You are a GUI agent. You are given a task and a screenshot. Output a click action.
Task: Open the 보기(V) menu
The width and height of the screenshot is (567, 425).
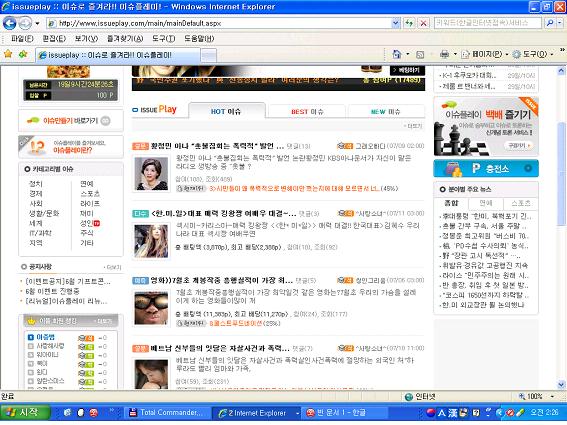(x=86, y=38)
